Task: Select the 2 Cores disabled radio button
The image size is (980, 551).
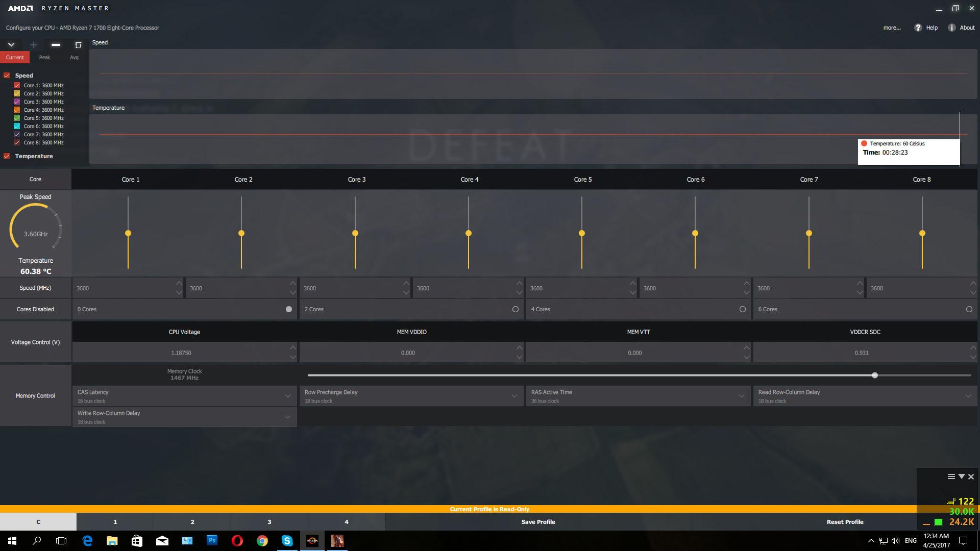Action: (x=516, y=309)
